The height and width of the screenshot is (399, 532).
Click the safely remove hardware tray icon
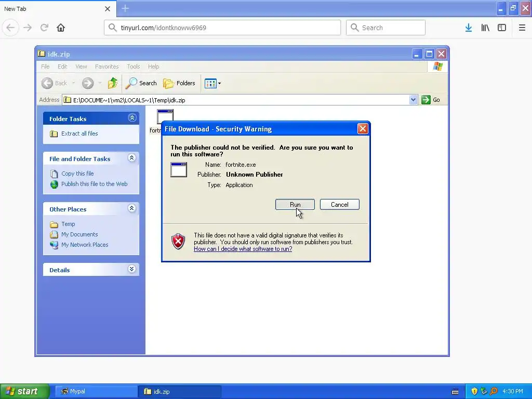tap(484, 391)
